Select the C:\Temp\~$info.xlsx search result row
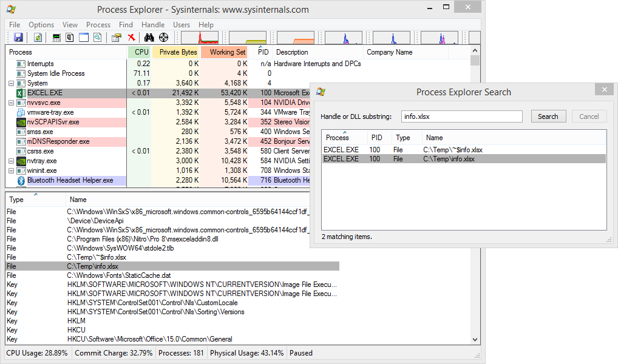This screenshot has height=364, width=618. pos(464,150)
